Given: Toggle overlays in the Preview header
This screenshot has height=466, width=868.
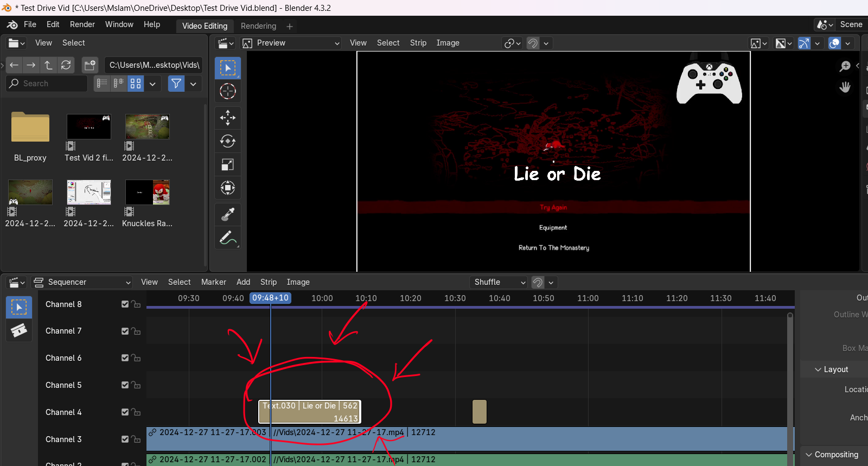Looking at the screenshot, I should [x=835, y=43].
